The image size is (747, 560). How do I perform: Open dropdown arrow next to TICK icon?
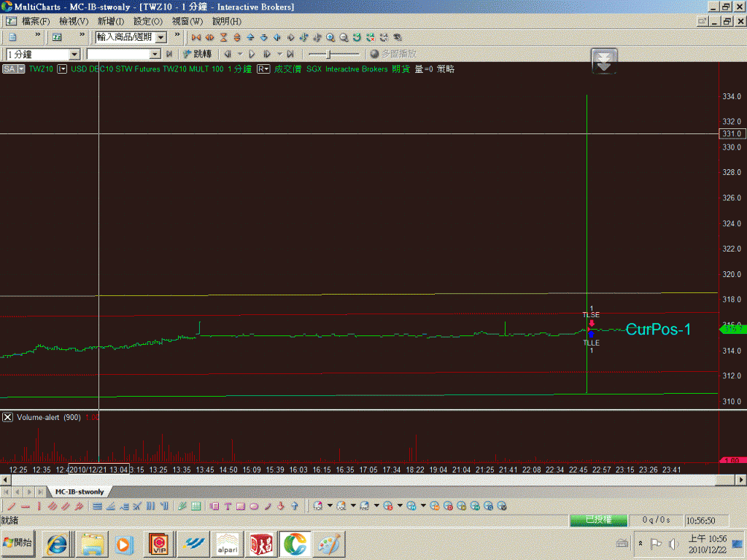pos(330,506)
